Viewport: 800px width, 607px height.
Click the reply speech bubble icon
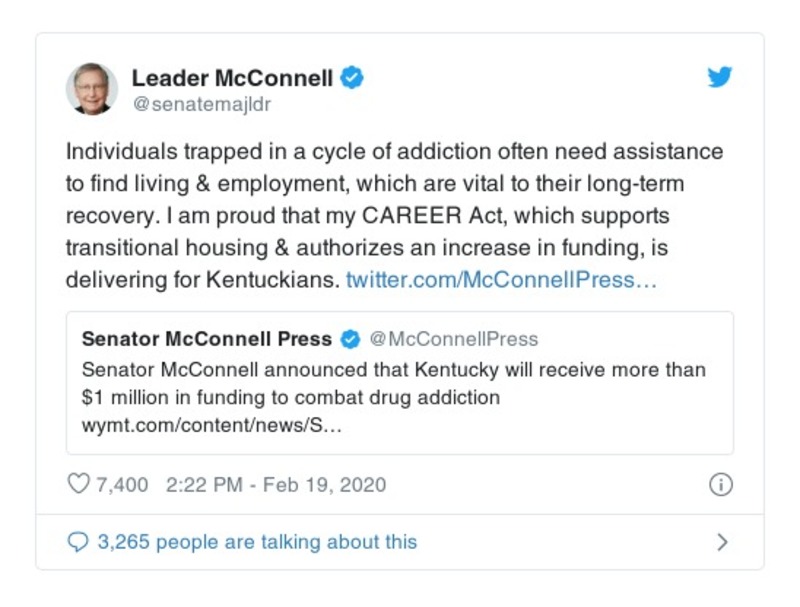78,542
